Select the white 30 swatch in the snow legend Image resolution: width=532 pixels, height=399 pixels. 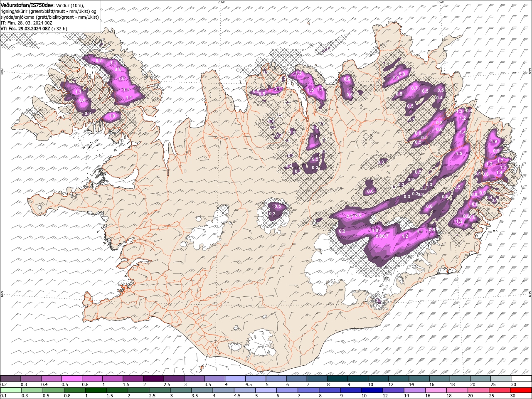click(x=521, y=379)
